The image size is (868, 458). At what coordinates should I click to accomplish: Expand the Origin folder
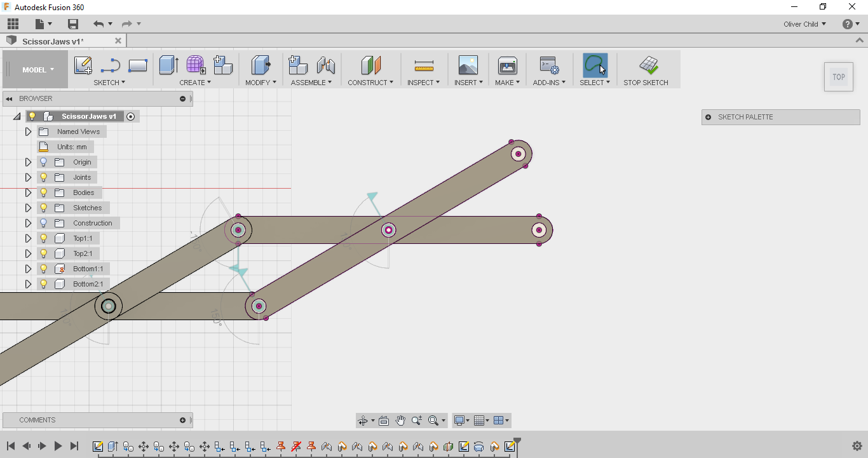click(28, 162)
